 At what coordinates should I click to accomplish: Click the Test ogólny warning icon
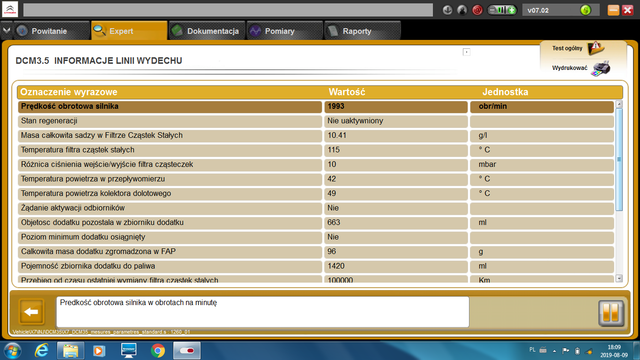tap(596, 48)
